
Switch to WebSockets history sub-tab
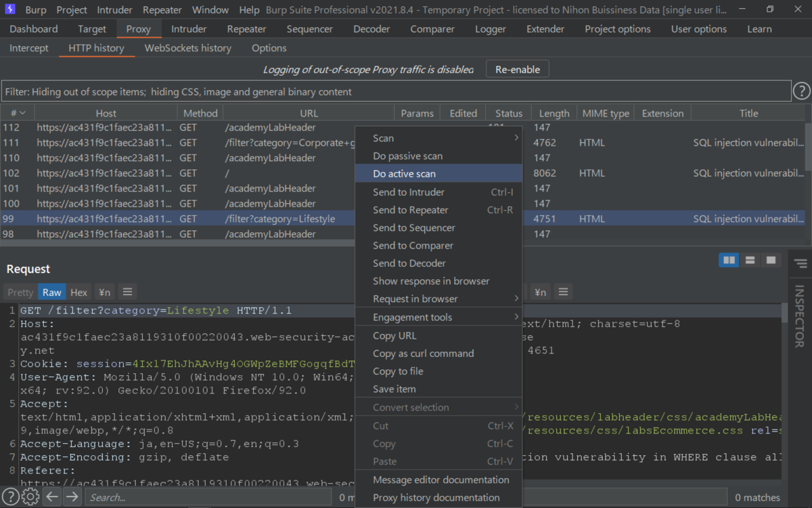[188, 48]
